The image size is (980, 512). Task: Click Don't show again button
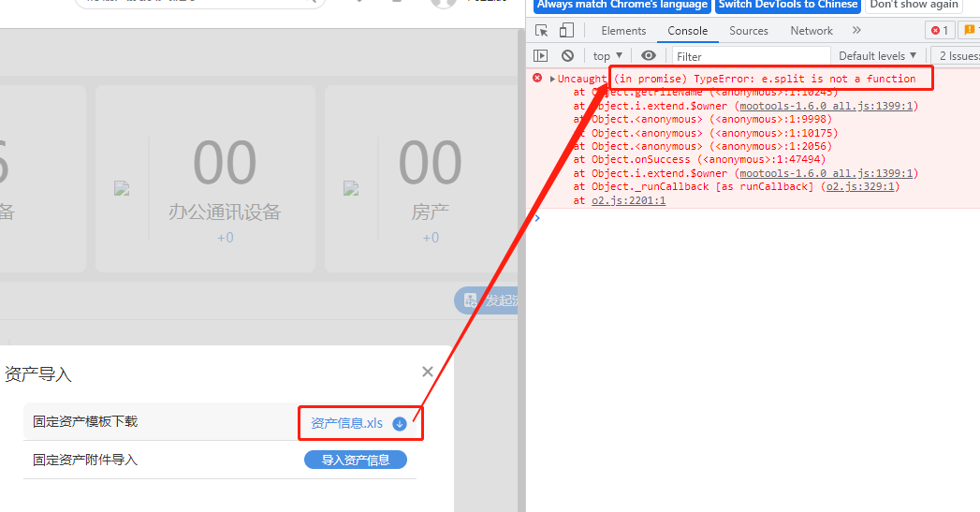[914, 5]
